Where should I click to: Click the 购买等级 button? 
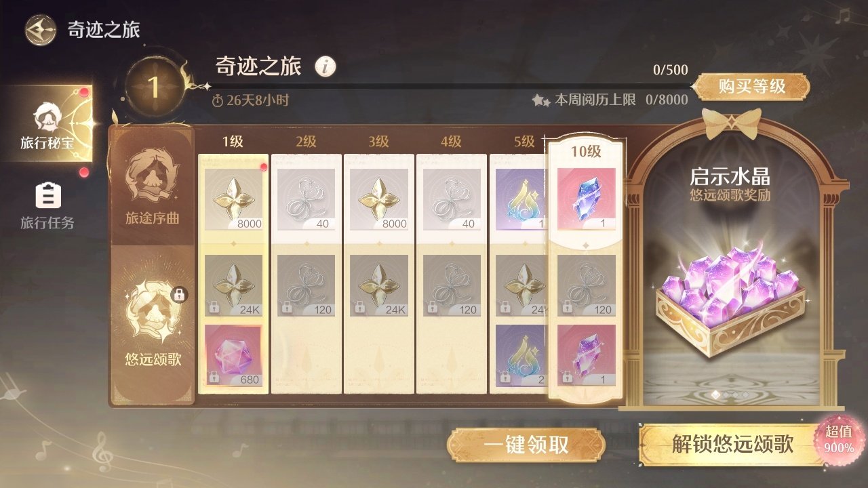click(751, 87)
